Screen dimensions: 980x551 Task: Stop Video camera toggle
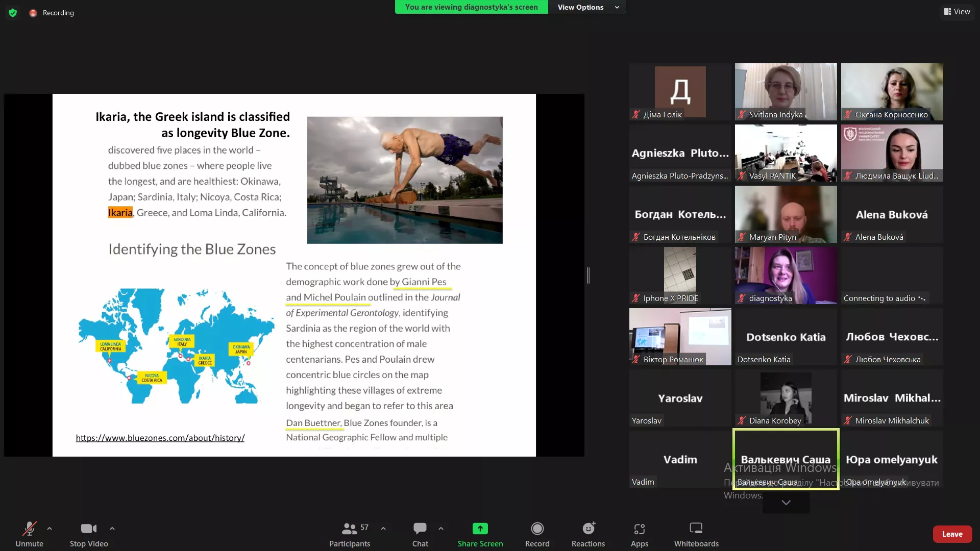88,529
